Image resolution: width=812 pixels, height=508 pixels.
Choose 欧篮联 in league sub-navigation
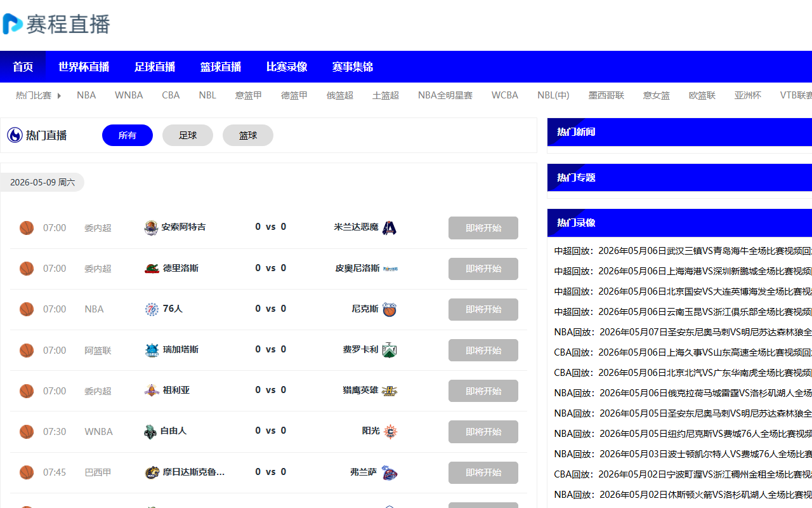(702, 95)
